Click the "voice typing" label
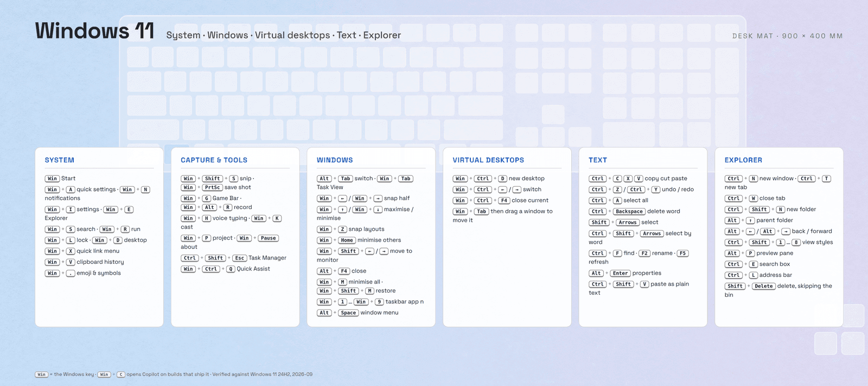 pyautogui.click(x=229, y=218)
